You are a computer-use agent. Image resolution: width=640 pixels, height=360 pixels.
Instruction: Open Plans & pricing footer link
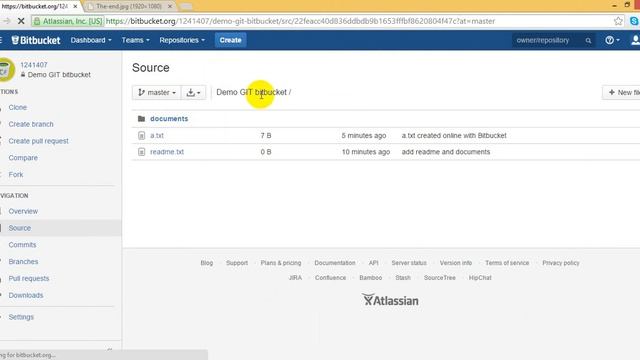pyautogui.click(x=281, y=263)
